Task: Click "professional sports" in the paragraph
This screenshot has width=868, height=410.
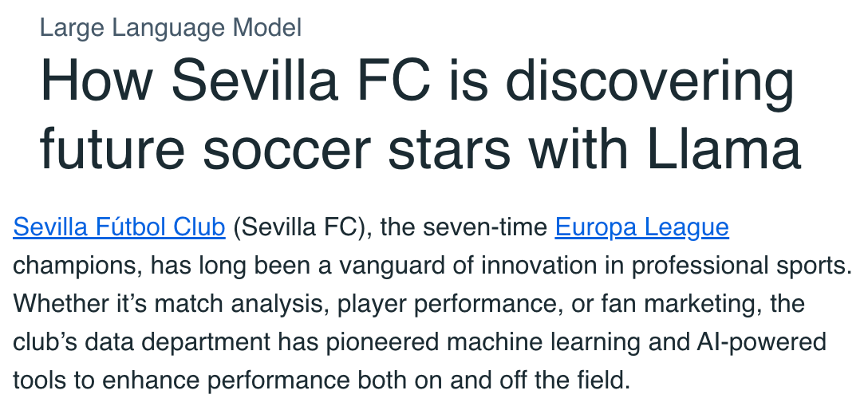Action: 739,266
